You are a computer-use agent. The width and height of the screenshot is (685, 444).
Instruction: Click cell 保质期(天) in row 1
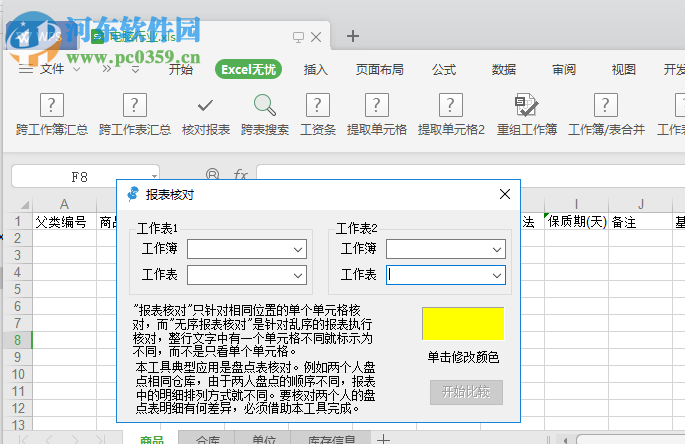click(576, 222)
